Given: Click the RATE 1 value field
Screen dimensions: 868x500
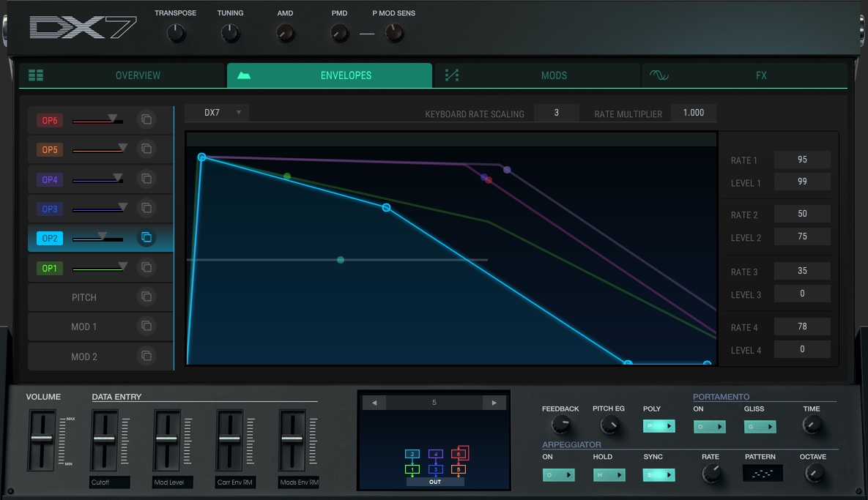Looking at the screenshot, I should coord(802,160).
